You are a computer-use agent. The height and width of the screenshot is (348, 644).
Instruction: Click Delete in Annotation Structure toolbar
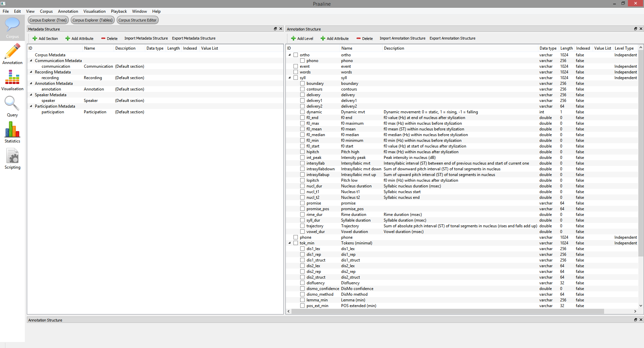pos(365,39)
